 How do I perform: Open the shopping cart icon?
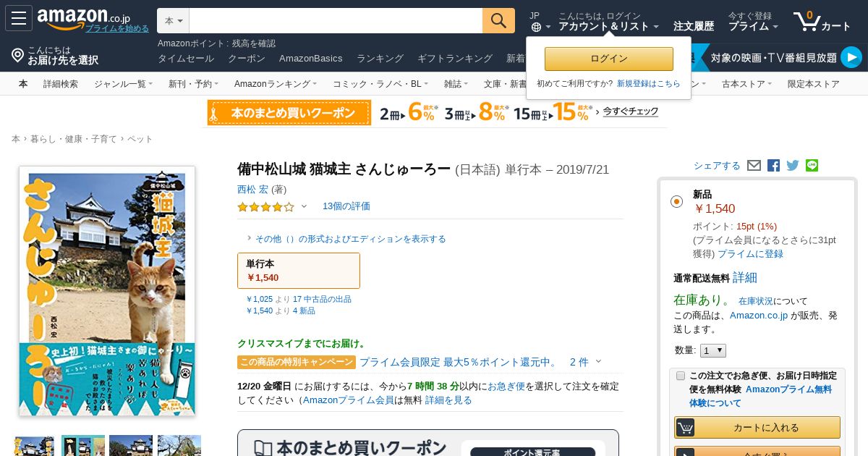click(x=822, y=21)
